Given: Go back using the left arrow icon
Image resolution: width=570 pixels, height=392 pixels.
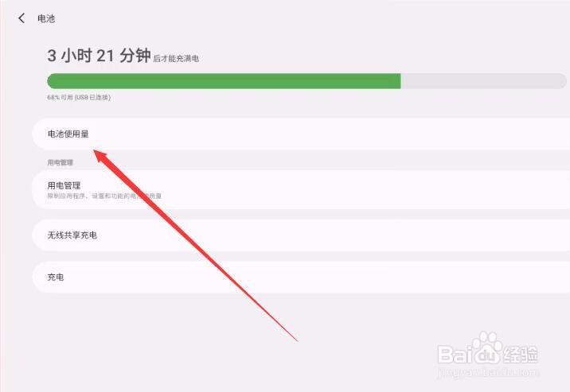Looking at the screenshot, I should [x=21, y=18].
